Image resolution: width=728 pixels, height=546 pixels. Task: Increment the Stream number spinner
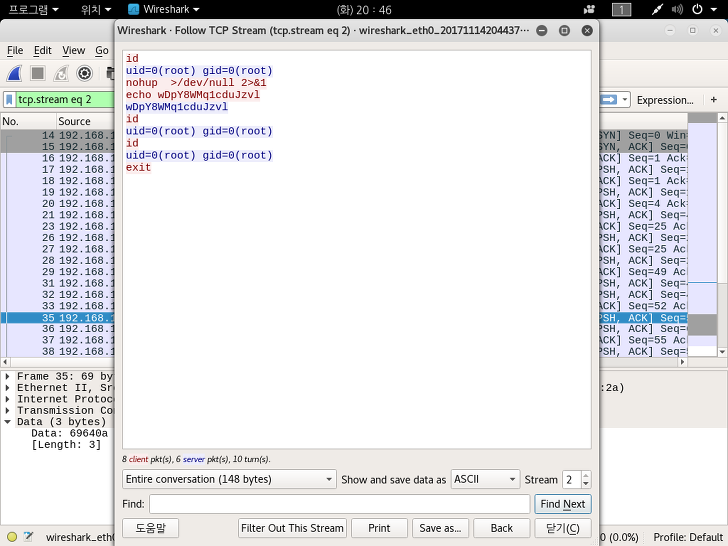586,475
